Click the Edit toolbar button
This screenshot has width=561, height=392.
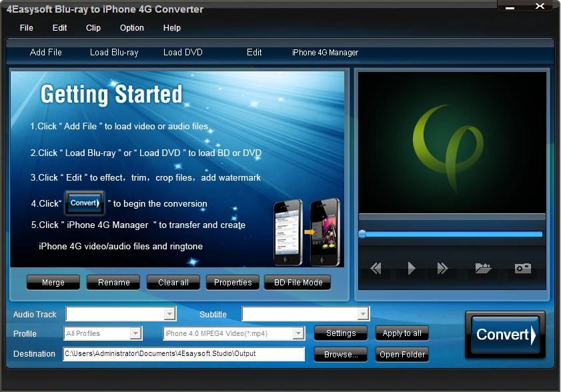[254, 52]
